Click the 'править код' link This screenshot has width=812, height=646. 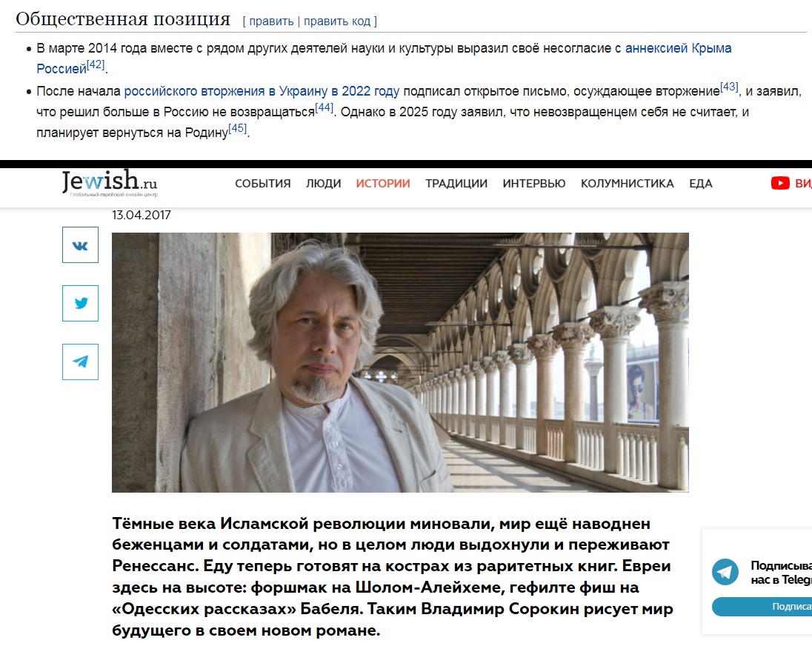click(337, 21)
